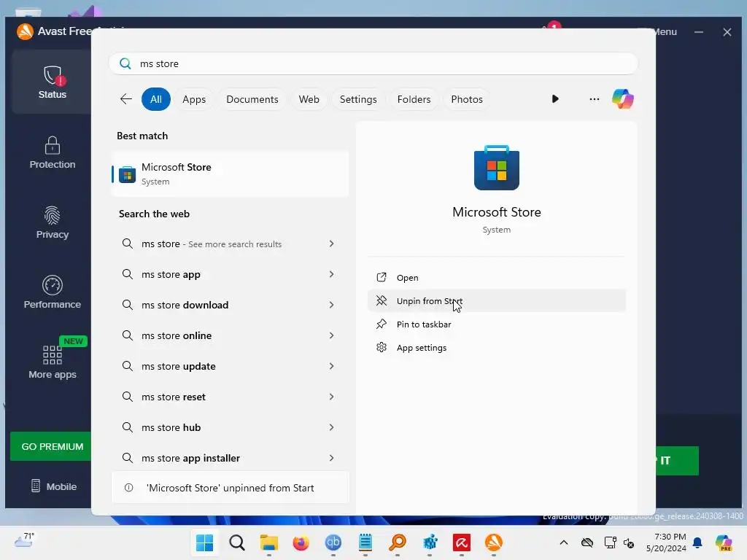Click the notification bell in tray
The width and height of the screenshot is (747, 560).
click(x=697, y=542)
